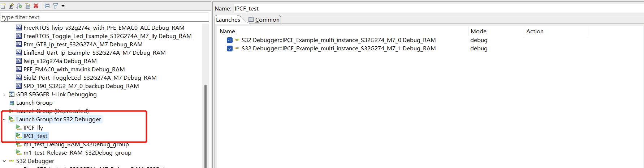Switch to the Common tab

[264, 20]
